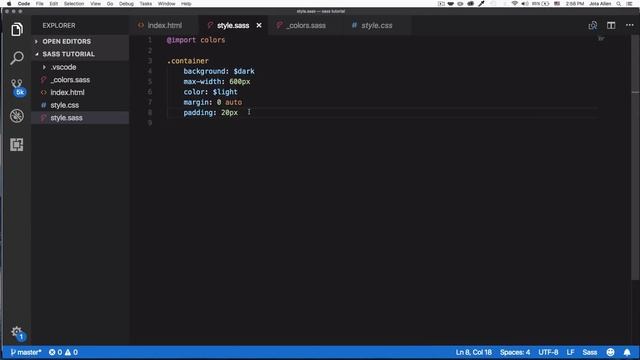Click the volume icon in menu bar
640x360 pixels.
[524, 4]
